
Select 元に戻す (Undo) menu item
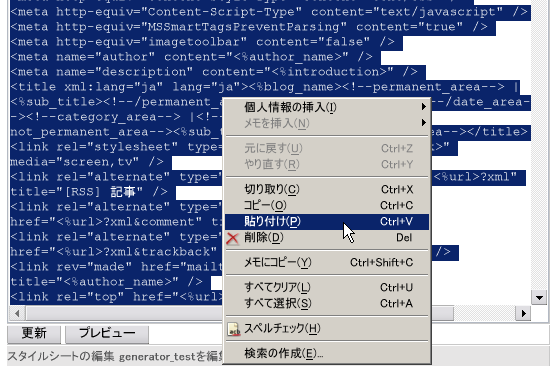pyautogui.click(x=327, y=148)
